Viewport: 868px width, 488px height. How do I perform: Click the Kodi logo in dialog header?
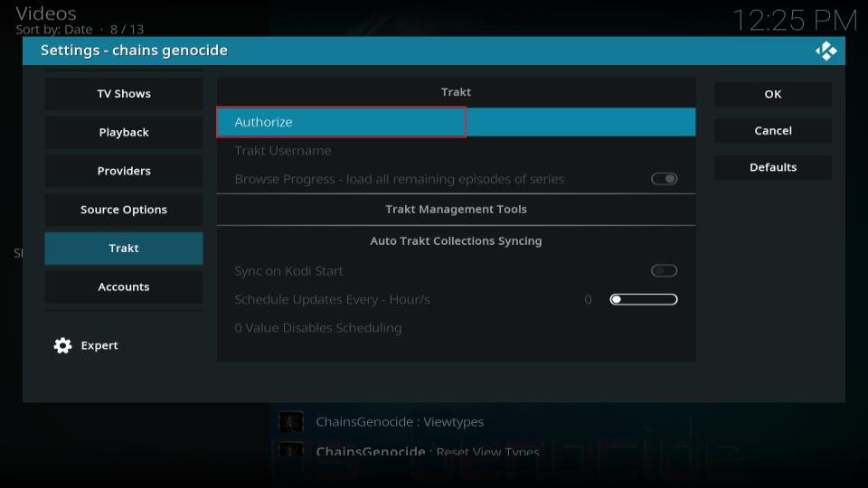coord(826,51)
